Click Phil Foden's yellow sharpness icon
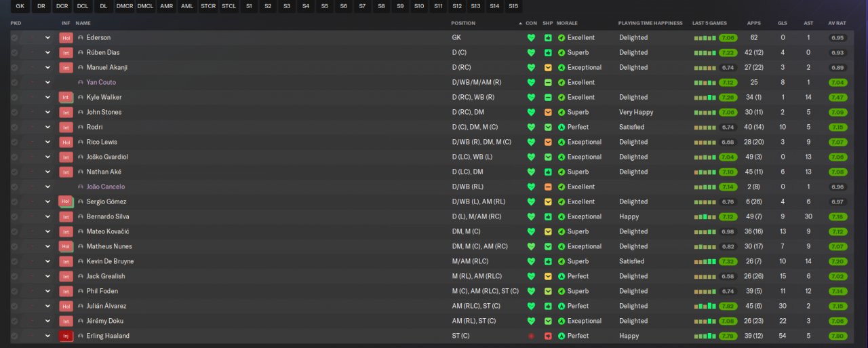Screen dimensions: 868x348 click(548, 292)
